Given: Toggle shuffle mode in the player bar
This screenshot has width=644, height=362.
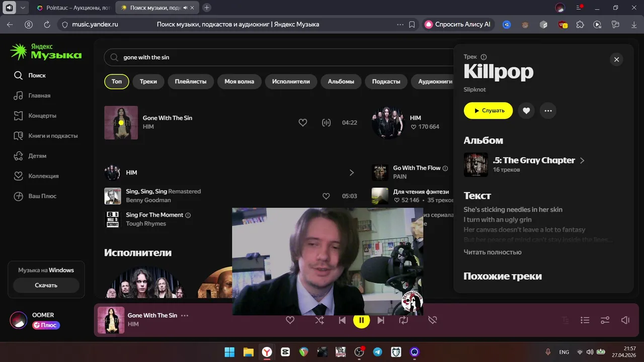Looking at the screenshot, I should 319,320.
